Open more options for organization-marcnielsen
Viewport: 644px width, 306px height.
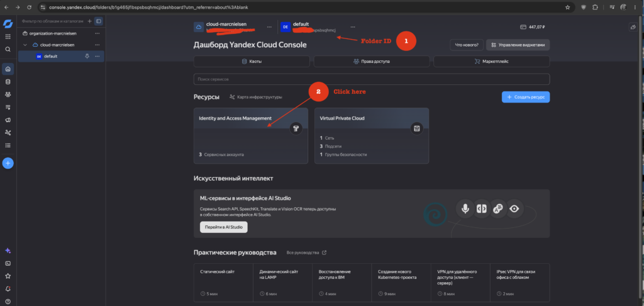click(x=97, y=33)
